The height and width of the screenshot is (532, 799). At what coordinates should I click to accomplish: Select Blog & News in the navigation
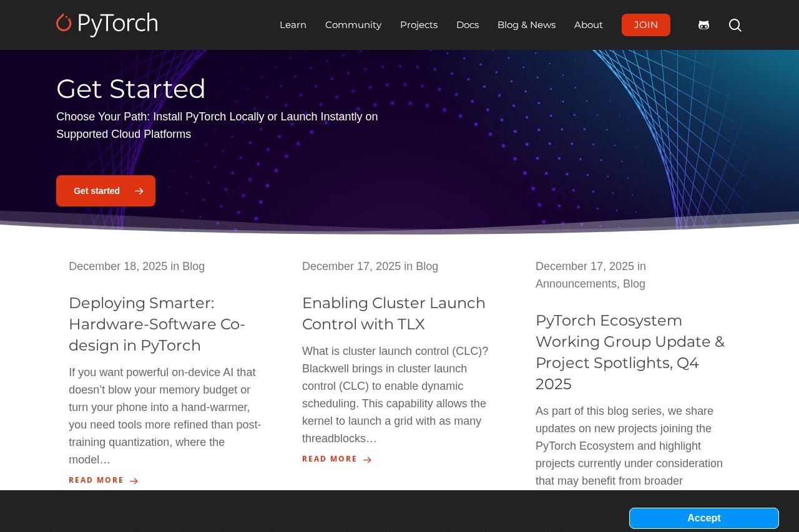point(526,25)
